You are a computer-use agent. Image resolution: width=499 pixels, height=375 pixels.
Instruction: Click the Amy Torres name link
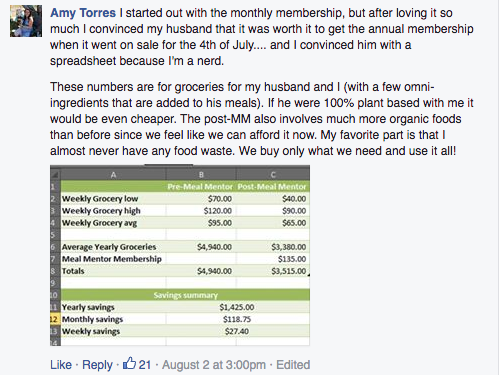tap(83, 13)
